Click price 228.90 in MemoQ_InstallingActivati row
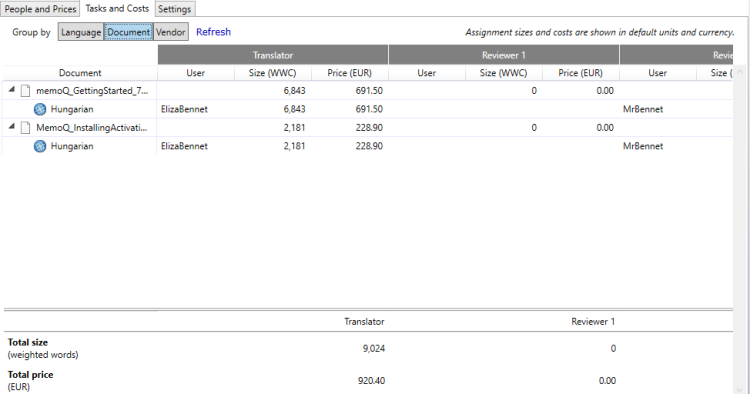The image size is (750, 394). (369, 128)
